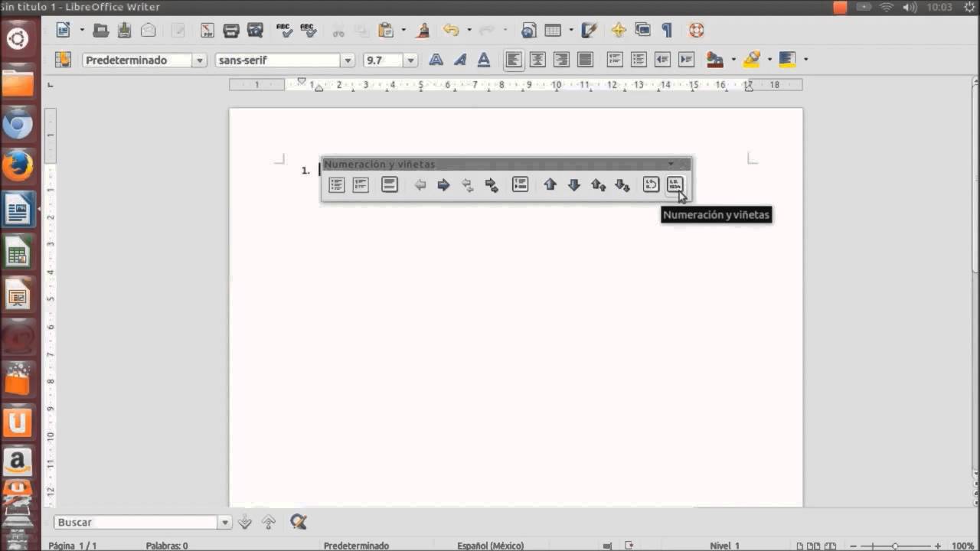Find the next search match

tap(245, 522)
